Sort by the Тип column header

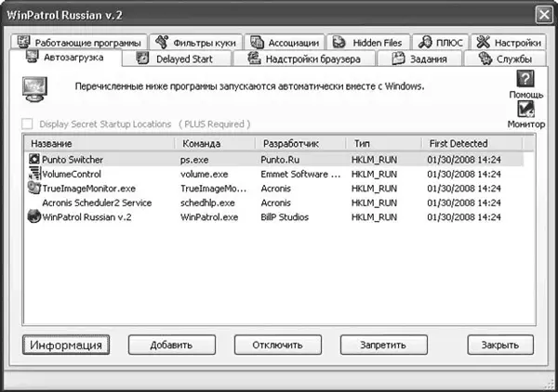pos(384,144)
